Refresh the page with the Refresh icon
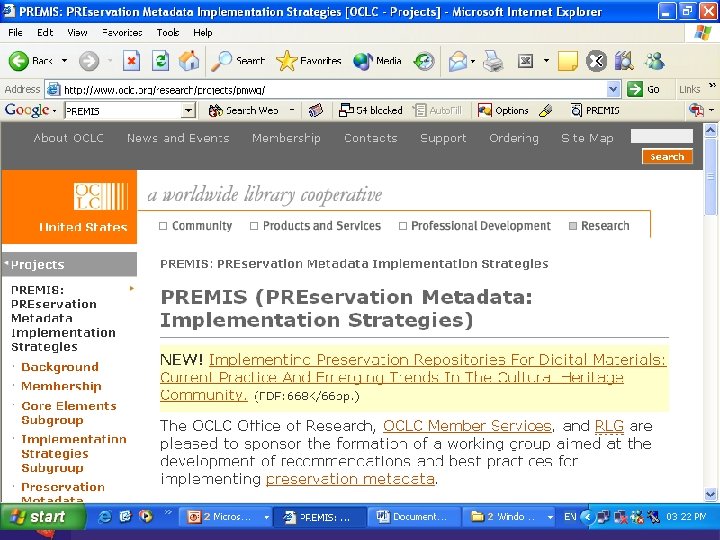Viewport: 720px width, 540px height. (x=160, y=61)
